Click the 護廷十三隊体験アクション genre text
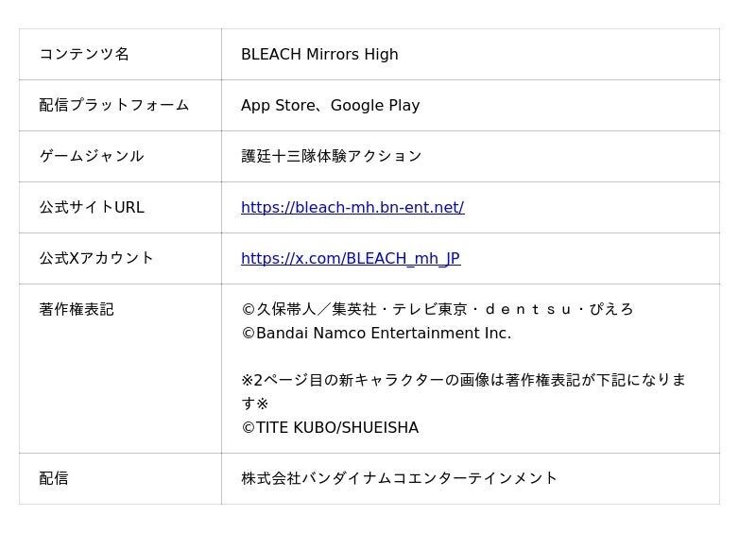Image resolution: width=756 pixels, height=533 pixels. tap(332, 156)
